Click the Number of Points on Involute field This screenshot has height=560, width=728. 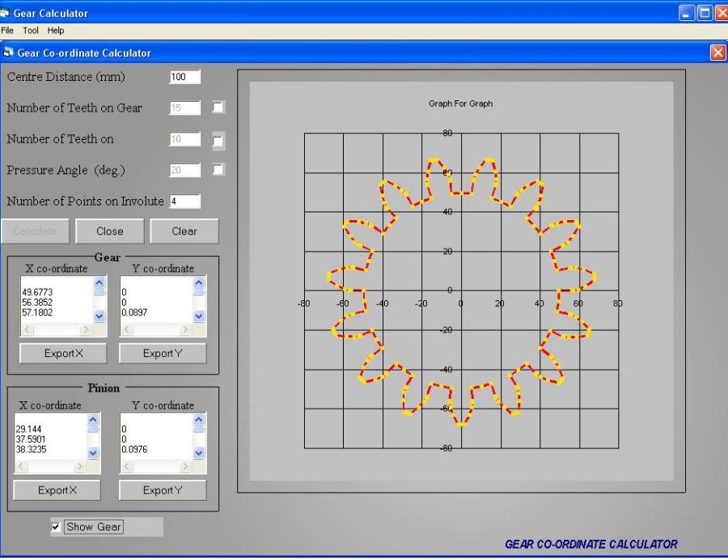(x=184, y=201)
